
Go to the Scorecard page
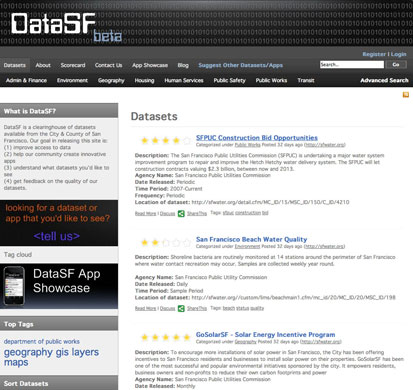[x=73, y=65]
